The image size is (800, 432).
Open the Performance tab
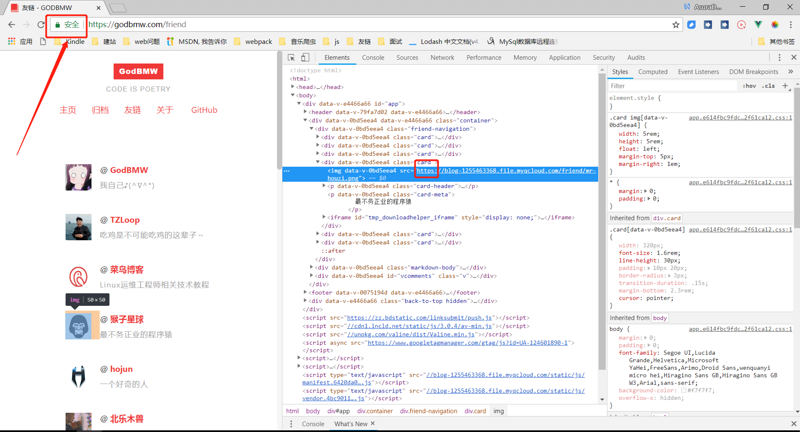pos(484,58)
